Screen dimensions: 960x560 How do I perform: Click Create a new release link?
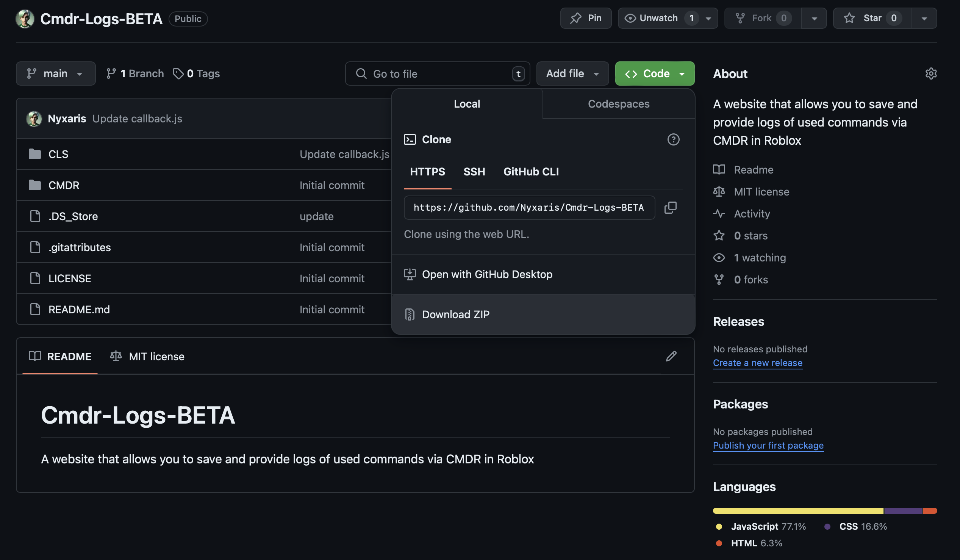pyautogui.click(x=757, y=363)
